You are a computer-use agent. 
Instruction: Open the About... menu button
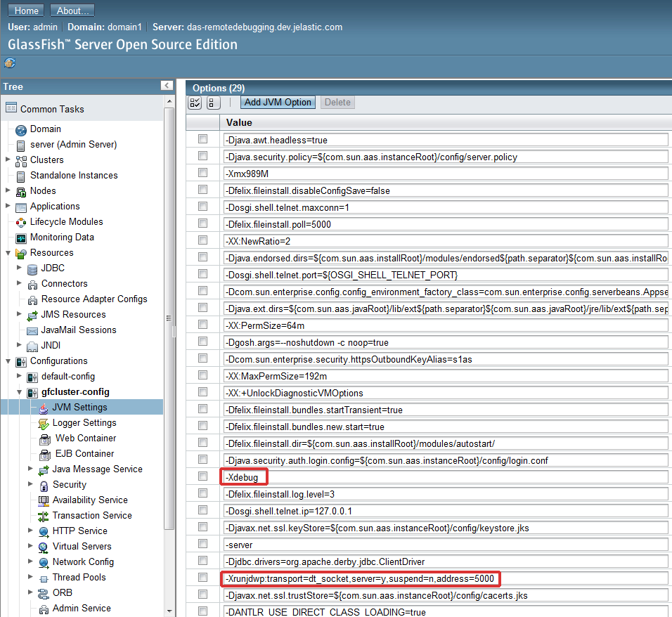tap(72, 11)
